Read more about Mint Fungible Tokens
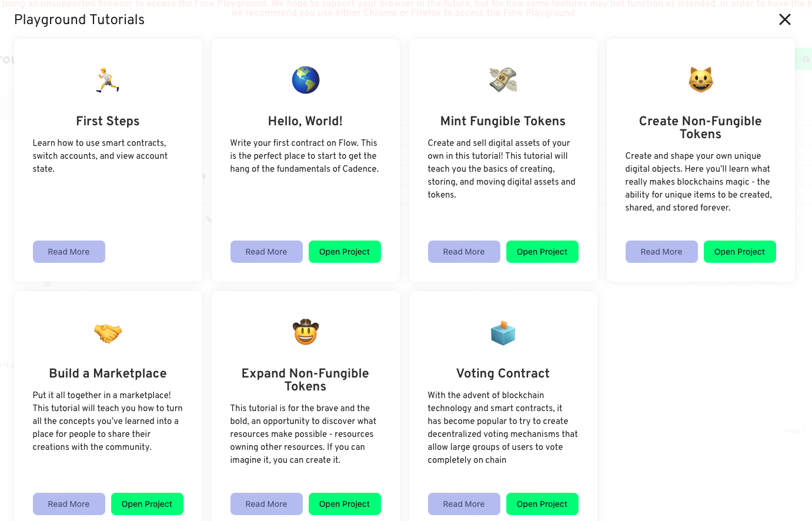 pos(464,252)
